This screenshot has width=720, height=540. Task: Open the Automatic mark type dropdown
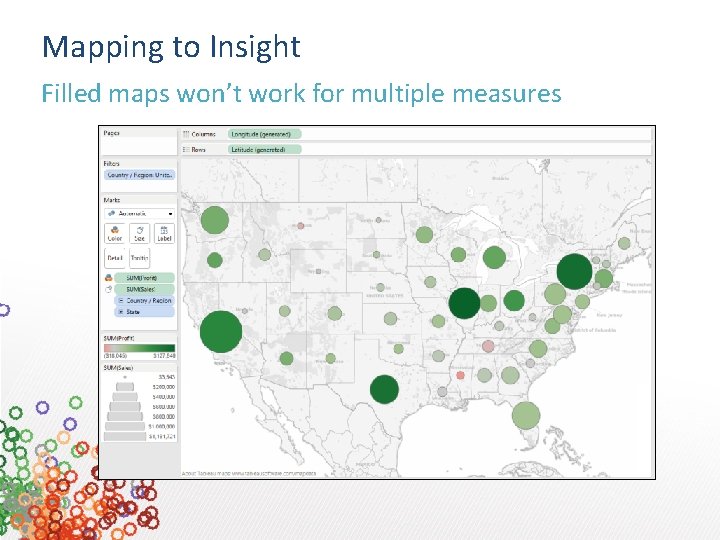click(140, 214)
